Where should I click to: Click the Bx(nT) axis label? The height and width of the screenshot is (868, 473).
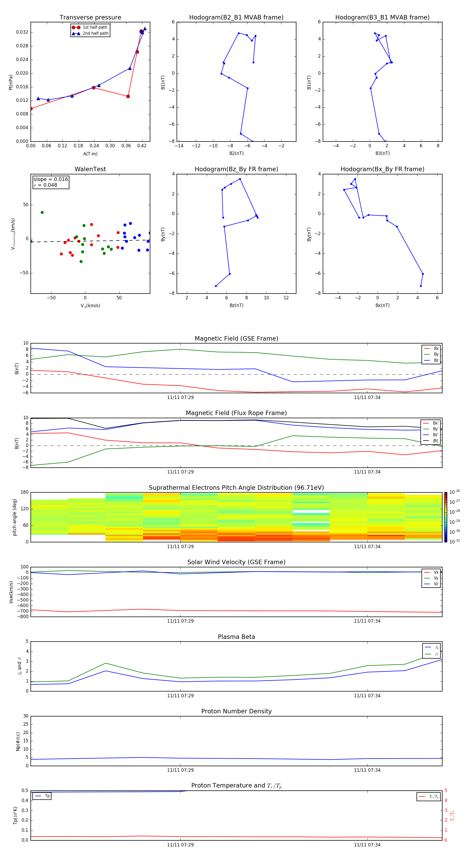click(382, 305)
